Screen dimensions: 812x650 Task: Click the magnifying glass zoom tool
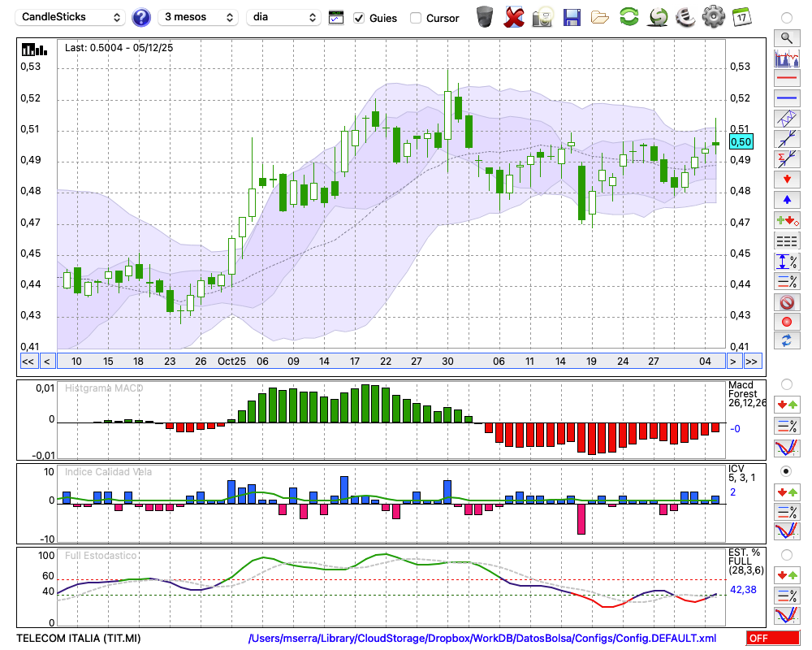786,37
